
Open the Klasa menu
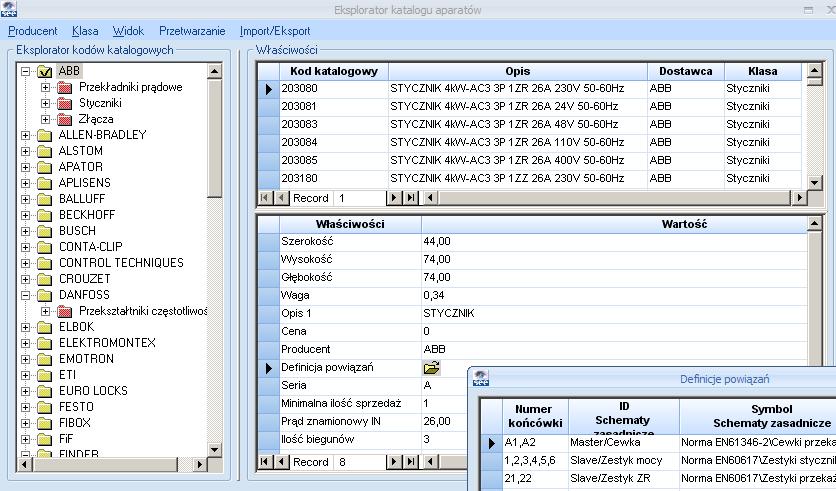[x=85, y=31]
